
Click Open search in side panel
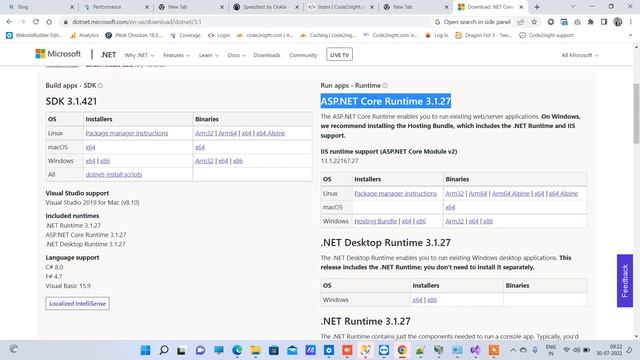472,22
